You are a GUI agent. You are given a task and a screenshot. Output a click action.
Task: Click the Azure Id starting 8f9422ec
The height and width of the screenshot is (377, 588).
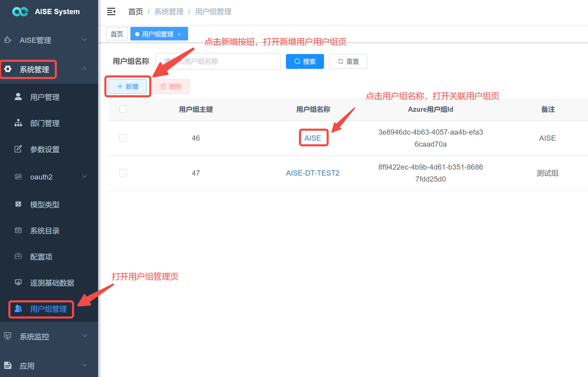tap(431, 173)
